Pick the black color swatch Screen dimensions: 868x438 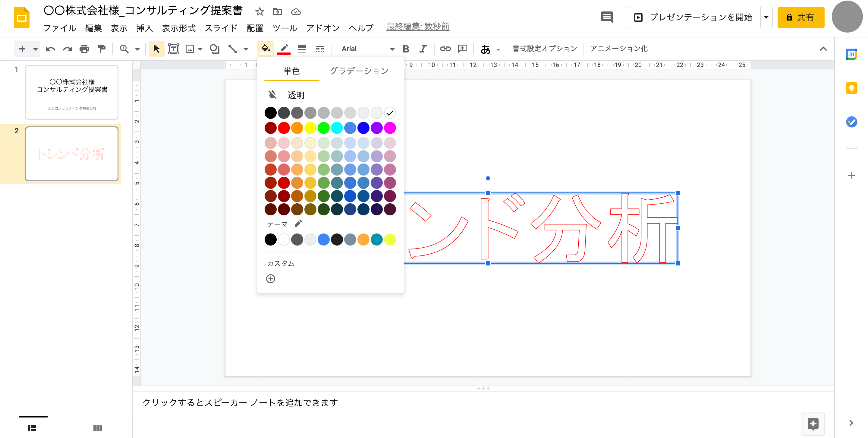click(271, 113)
